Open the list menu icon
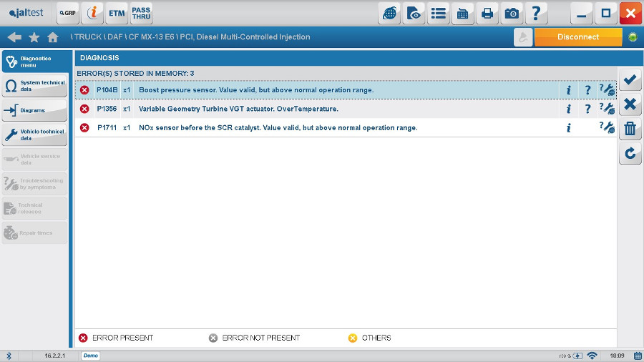This screenshot has width=644, height=362. coord(438,14)
